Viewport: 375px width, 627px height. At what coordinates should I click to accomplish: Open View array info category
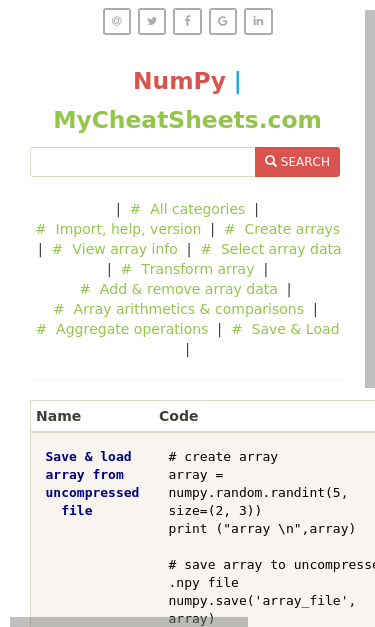pos(115,249)
